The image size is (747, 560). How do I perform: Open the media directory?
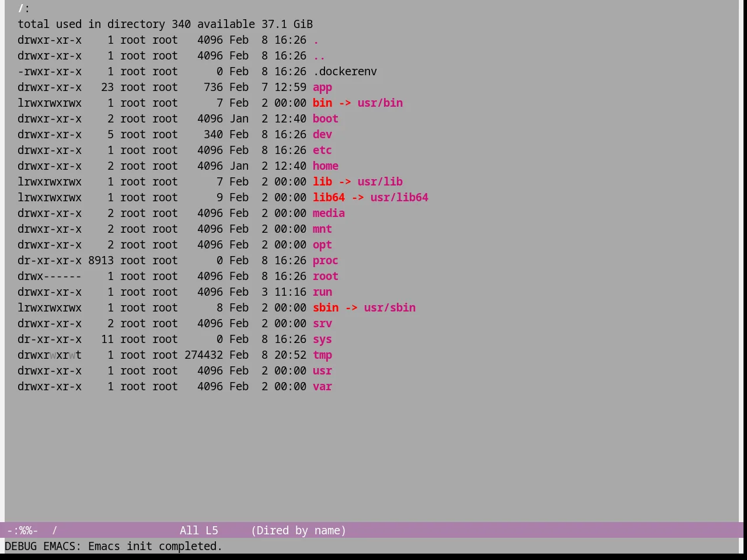click(329, 213)
